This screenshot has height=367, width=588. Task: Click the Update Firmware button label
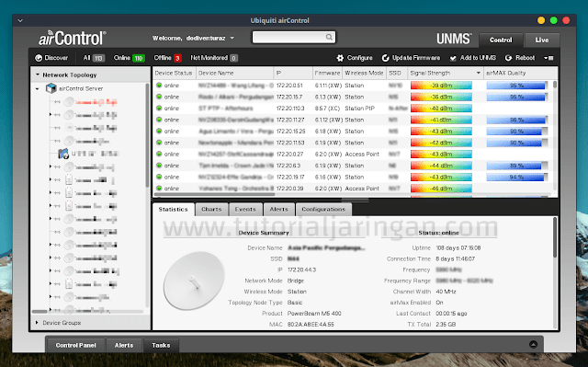[416, 58]
